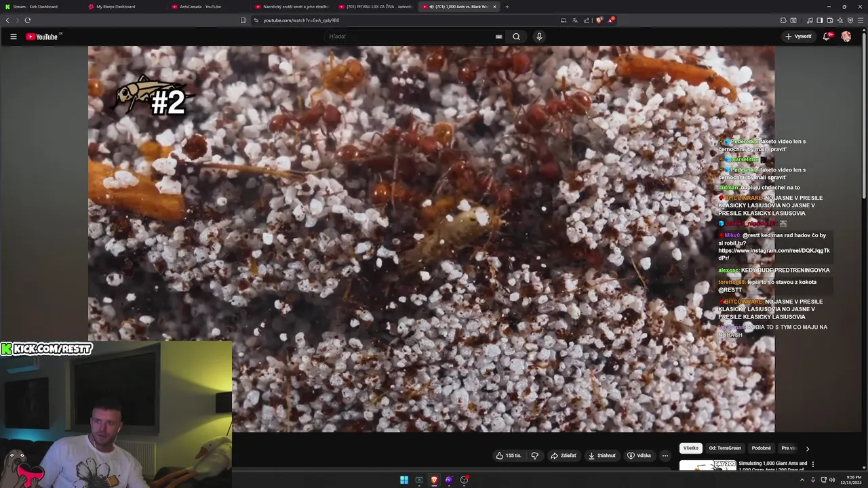Open Brave Wallet icon

point(830,20)
